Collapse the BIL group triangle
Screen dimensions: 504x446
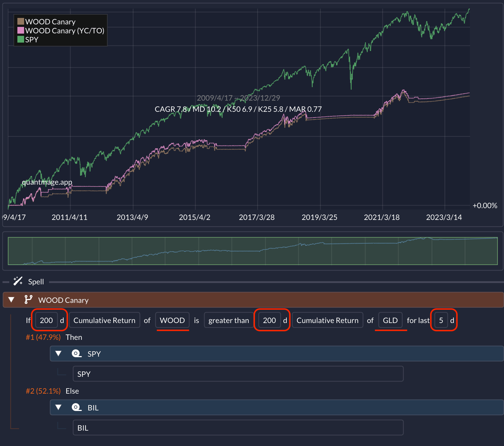click(58, 407)
